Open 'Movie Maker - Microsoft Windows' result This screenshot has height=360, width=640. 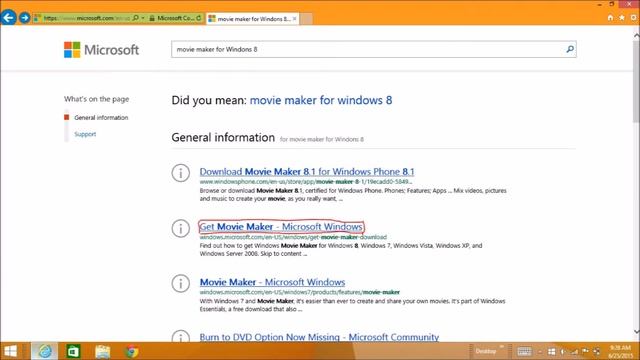point(272,282)
